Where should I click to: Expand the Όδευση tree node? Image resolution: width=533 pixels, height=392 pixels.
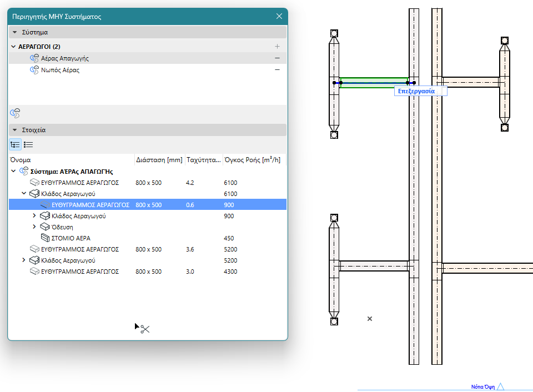point(34,227)
